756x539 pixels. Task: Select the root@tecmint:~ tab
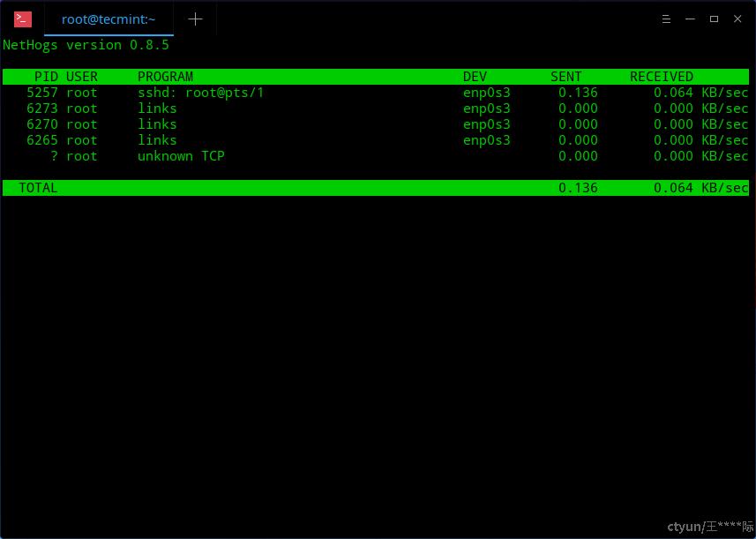[109, 19]
